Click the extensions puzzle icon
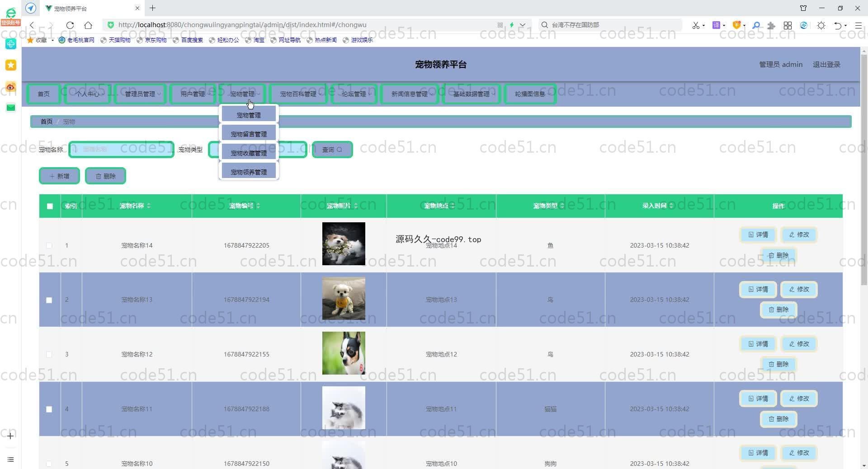This screenshot has height=469, width=868. pyautogui.click(x=771, y=25)
